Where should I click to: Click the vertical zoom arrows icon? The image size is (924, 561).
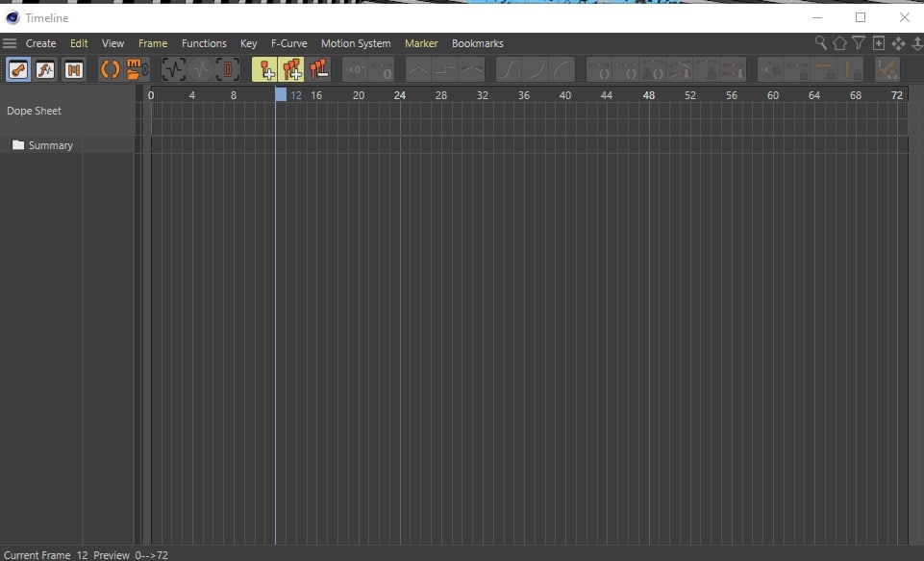(917, 43)
